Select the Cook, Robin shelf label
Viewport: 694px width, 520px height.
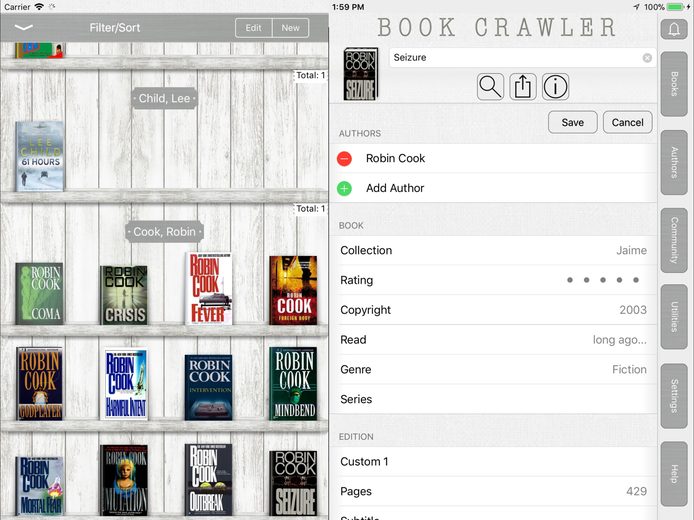point(164,232)
